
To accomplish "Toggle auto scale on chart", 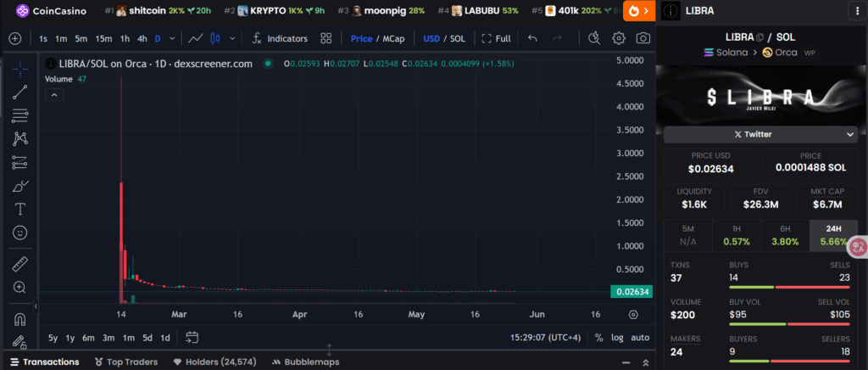I will click(x=640, y=338).
